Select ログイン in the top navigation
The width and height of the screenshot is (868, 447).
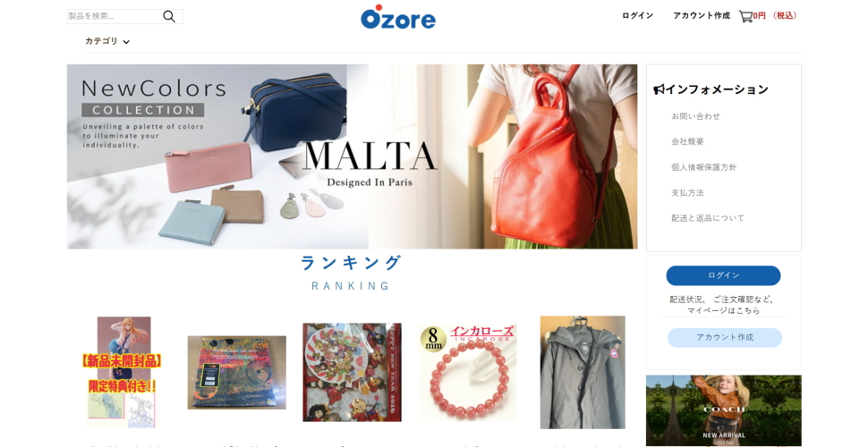pyautogui.click(x=638, y=15)
